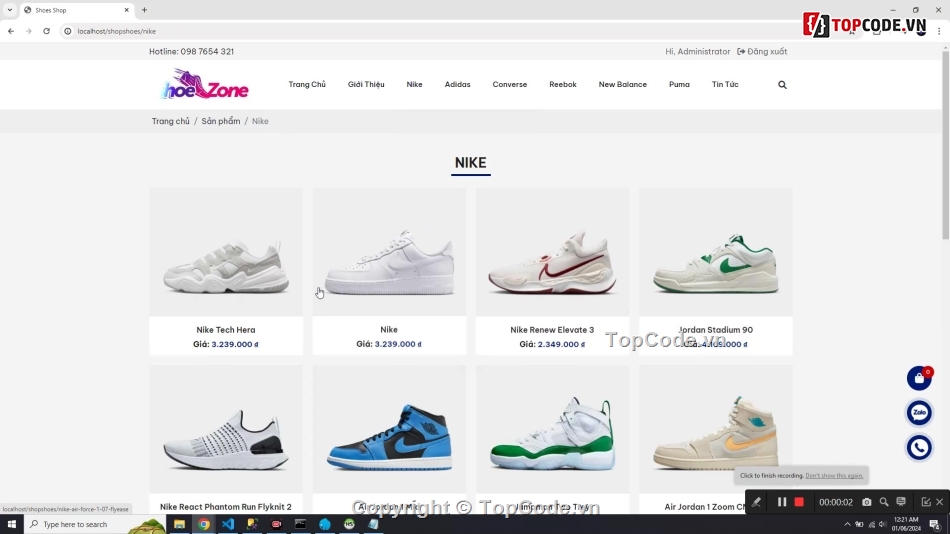Open Nike Tech Hera product title
The image size is (950, 534).
[226, 329]
